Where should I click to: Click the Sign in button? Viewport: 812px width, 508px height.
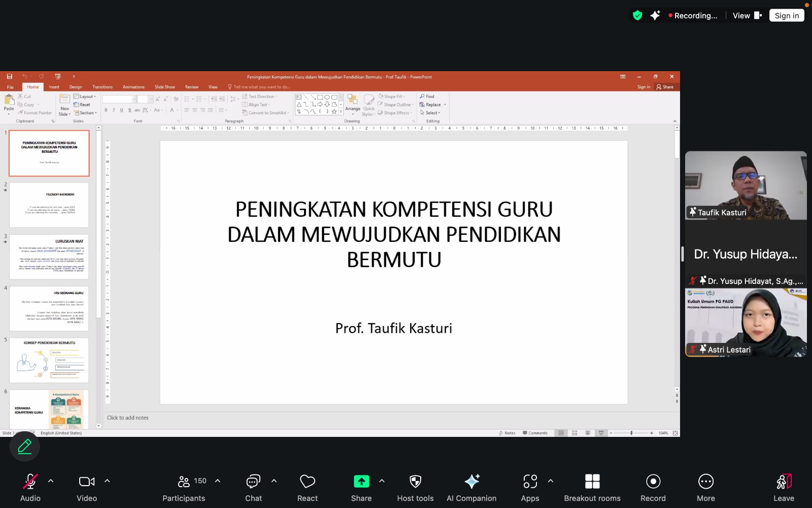tap(786, 16)
